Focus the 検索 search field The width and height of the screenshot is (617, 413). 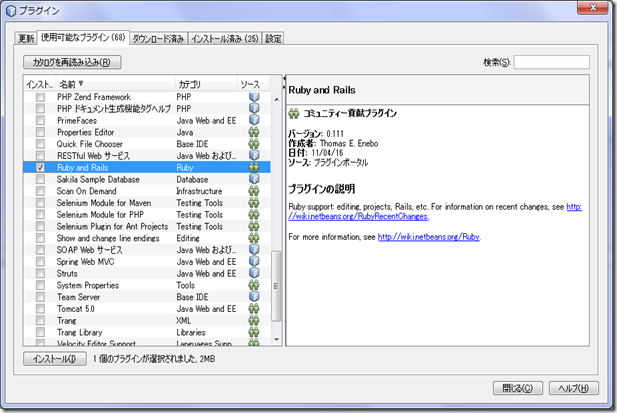(551, 62)
